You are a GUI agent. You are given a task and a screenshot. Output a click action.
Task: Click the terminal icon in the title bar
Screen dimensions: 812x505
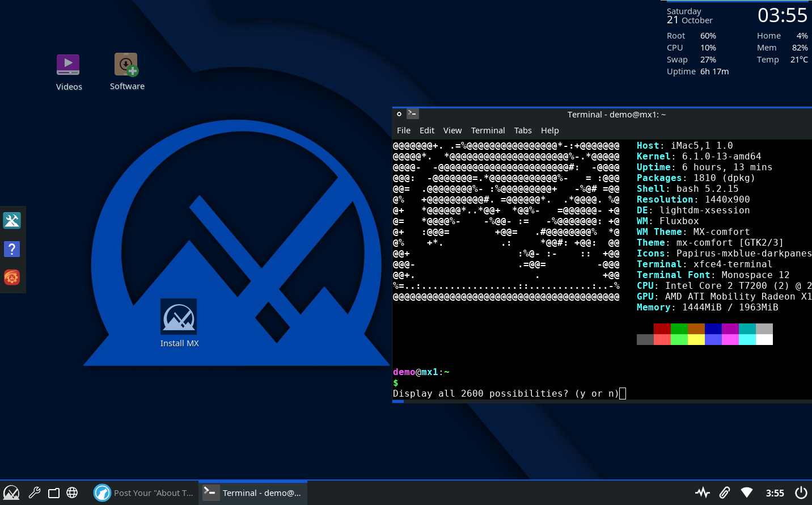coord(412,114)
